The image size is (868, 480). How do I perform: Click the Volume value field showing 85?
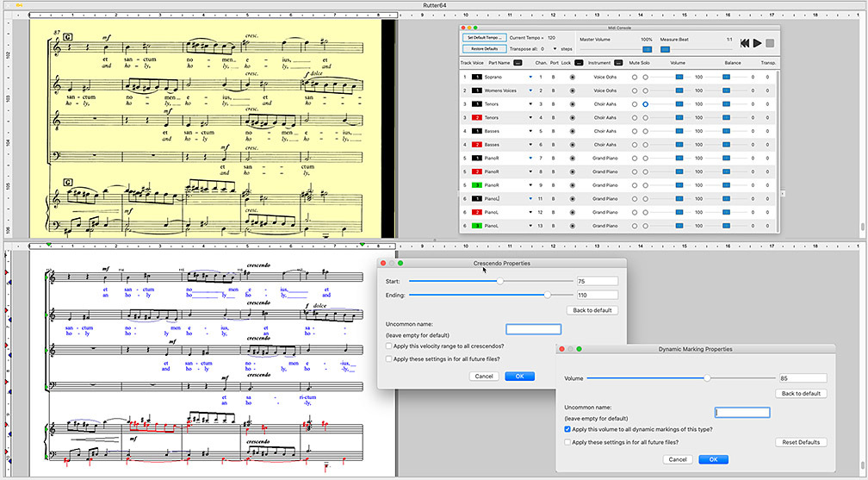pyautogui.click(x=803, y=378)
